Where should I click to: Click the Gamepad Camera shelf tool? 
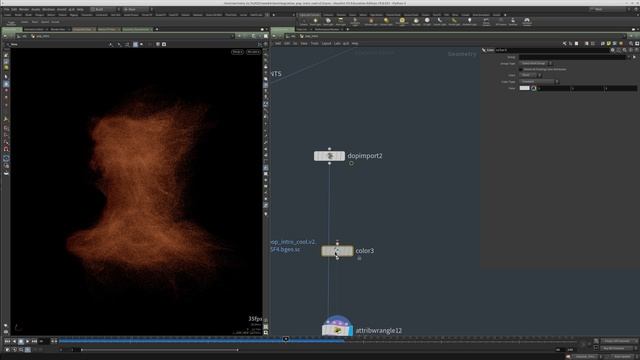tap(527, 22)
